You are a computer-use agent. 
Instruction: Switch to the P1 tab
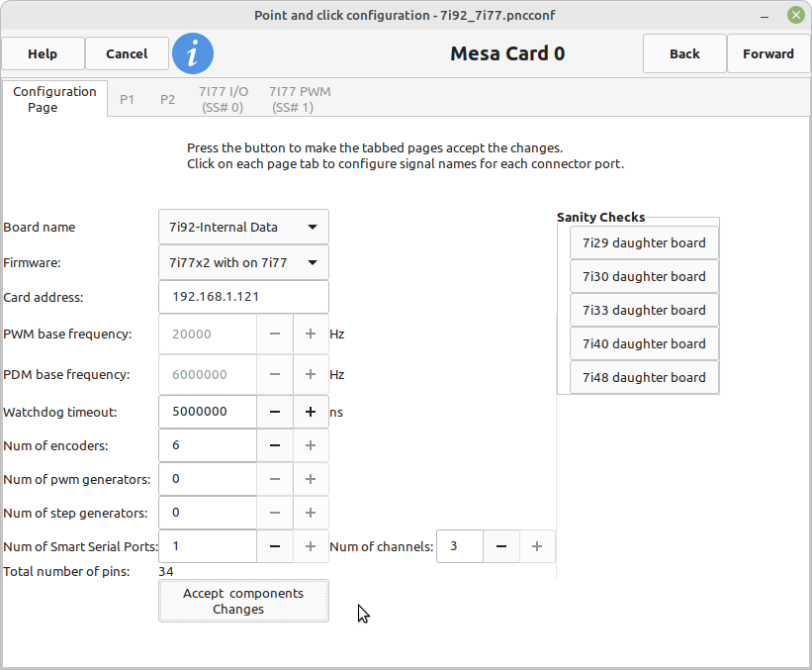127,99
